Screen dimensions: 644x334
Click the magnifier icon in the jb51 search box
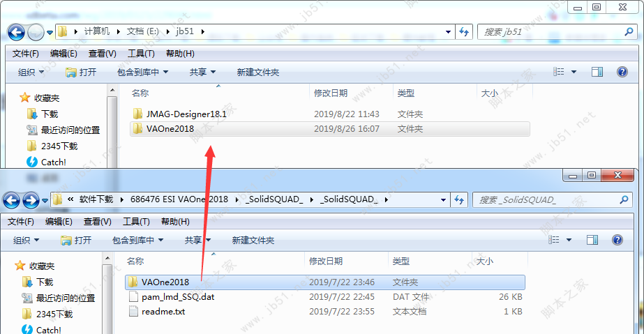tap(629, 31)
